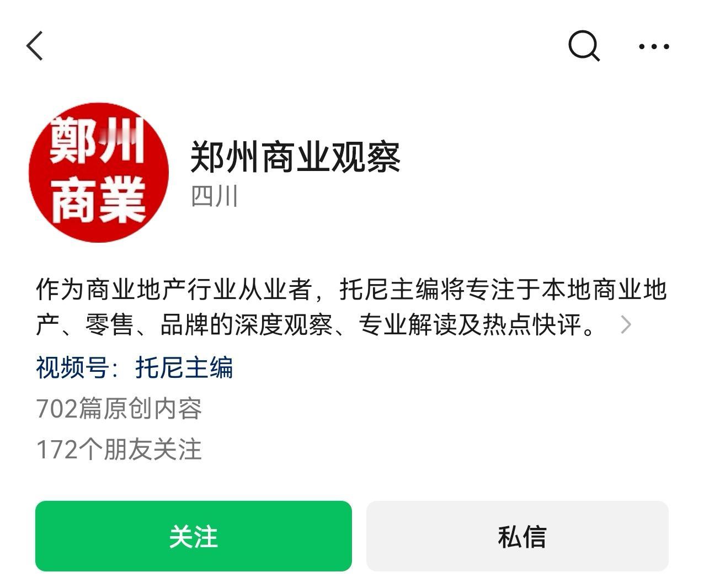Tap the 鄭州 characters on the avatar
The image size is (704, 588).
point(98,141)
